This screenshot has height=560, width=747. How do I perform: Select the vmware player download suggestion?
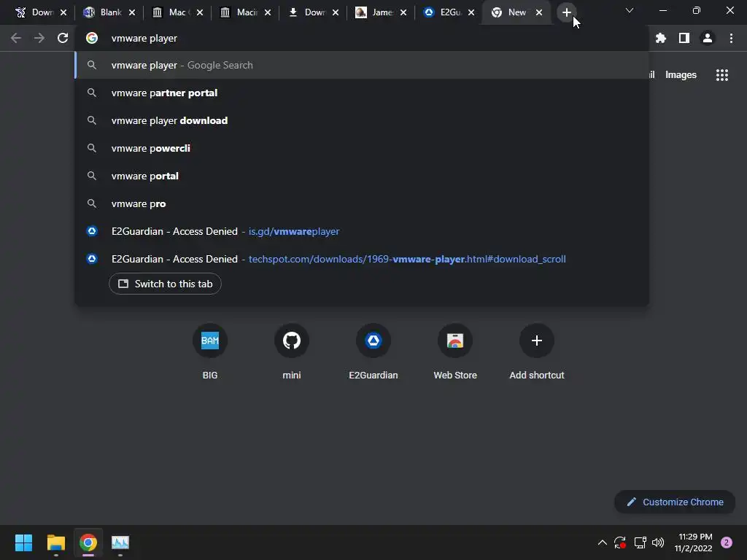[362, 120]
